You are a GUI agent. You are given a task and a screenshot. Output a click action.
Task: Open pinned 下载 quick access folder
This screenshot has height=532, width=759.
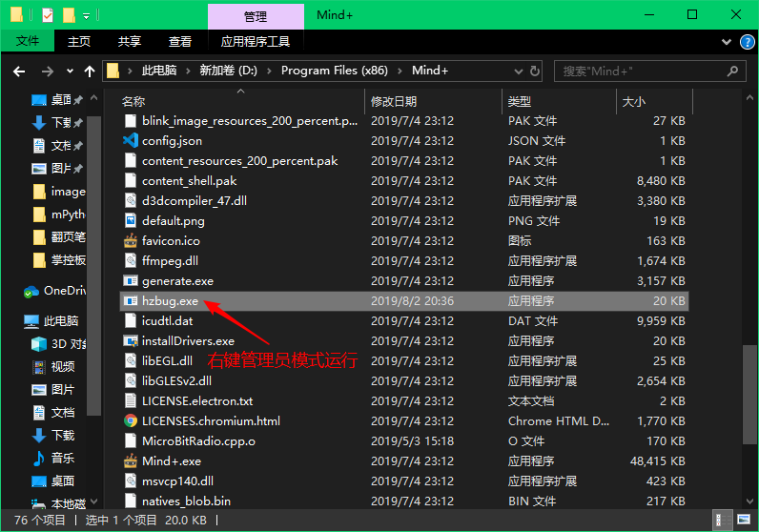57,122
